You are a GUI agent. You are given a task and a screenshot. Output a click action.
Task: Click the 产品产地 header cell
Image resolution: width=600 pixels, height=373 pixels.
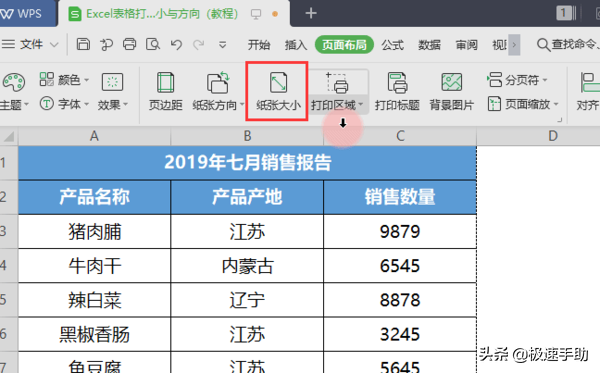click(x=247, y=197)
